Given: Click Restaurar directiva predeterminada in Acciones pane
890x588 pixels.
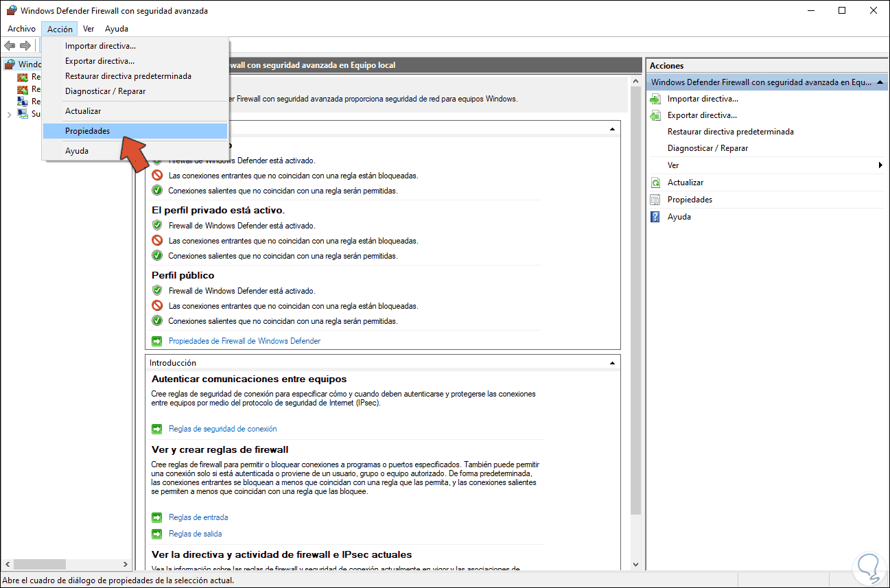Looking at the screenshot, I should [x=731, y=132].
